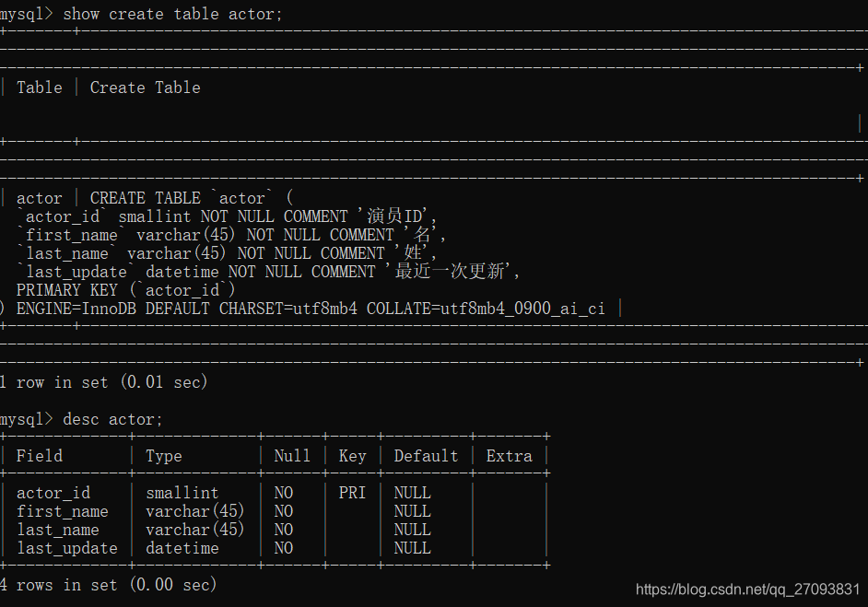The height and width of the screenshot is (607, 868).
Task: Click the Field header in desc table
Action: [40, 456]
